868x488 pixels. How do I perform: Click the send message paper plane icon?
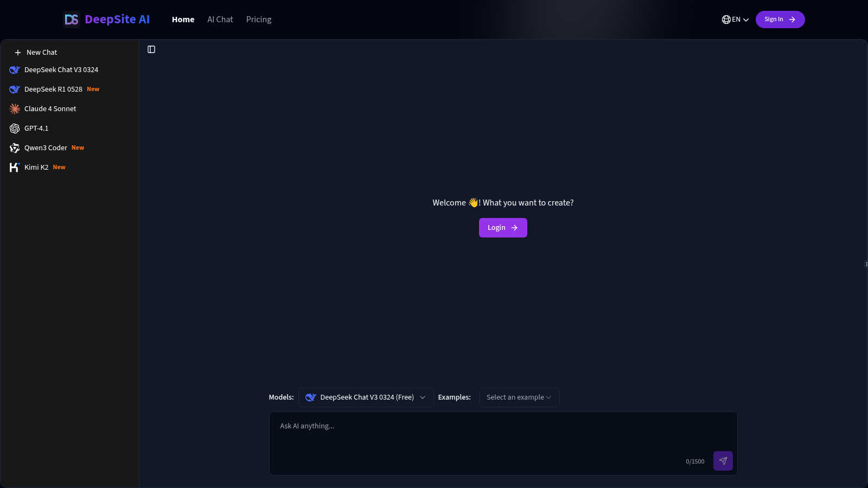coord(723,461)
